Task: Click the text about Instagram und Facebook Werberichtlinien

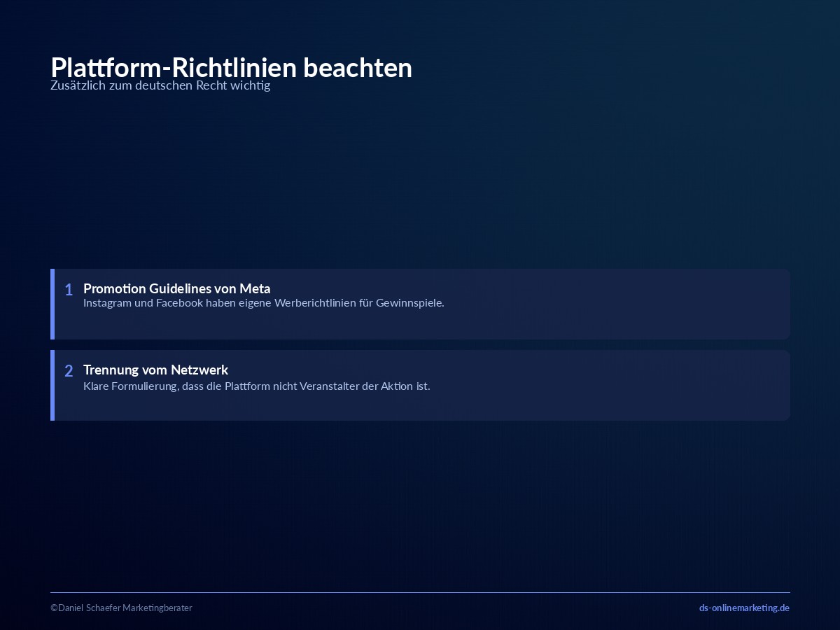Action: point(264,303)
